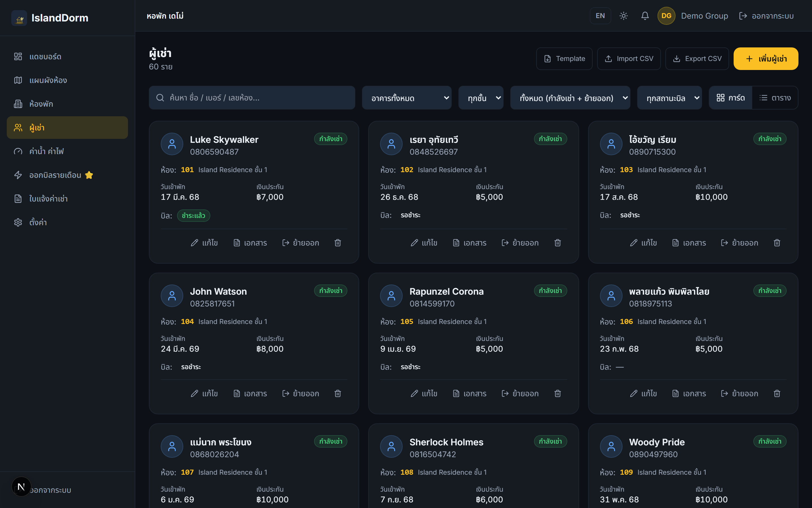
Task: Open documents for พลายแก้ว พิมพิลาไลย
Action: (689, 393)
